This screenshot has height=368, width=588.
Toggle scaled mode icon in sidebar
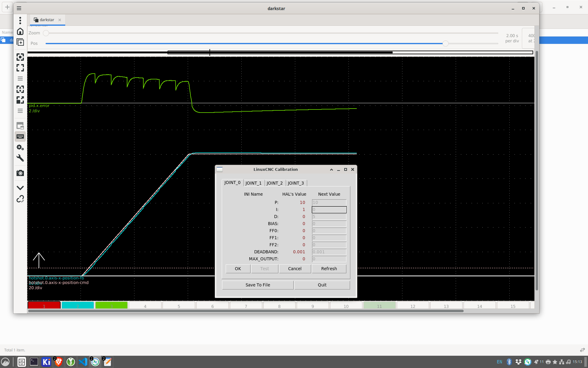click(20, 100)
